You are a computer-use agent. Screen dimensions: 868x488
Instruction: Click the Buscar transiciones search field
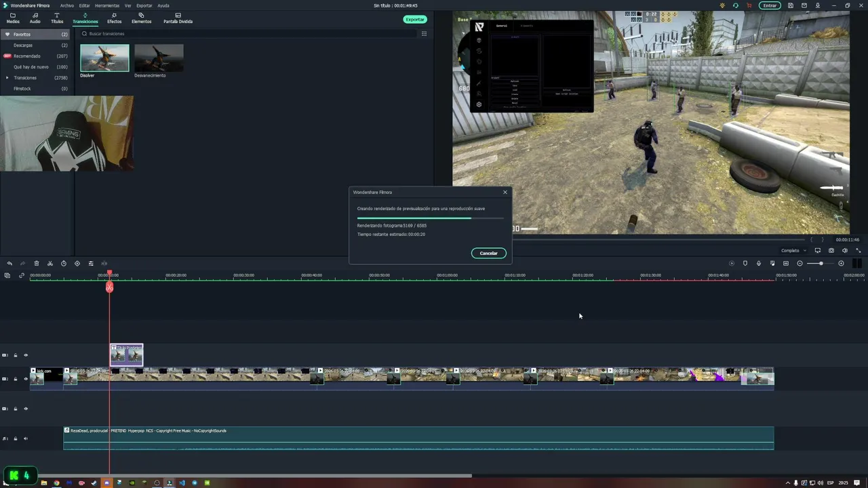[247, 33]
